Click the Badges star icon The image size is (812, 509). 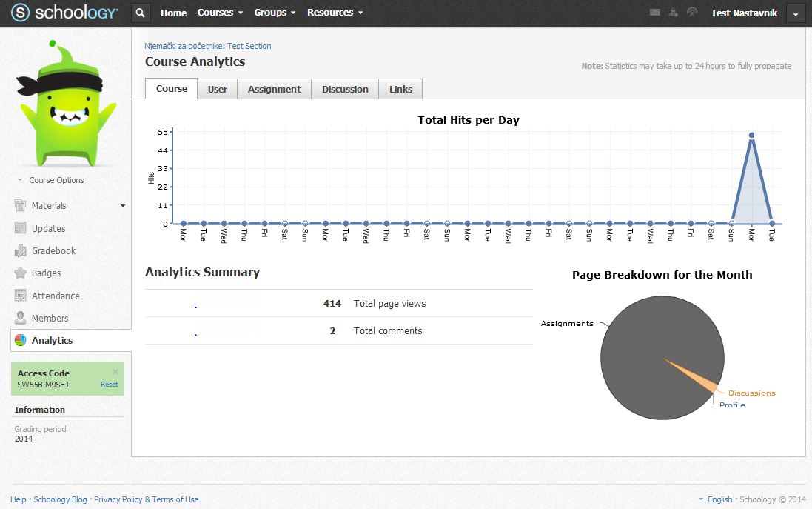(x=21, y=273)
